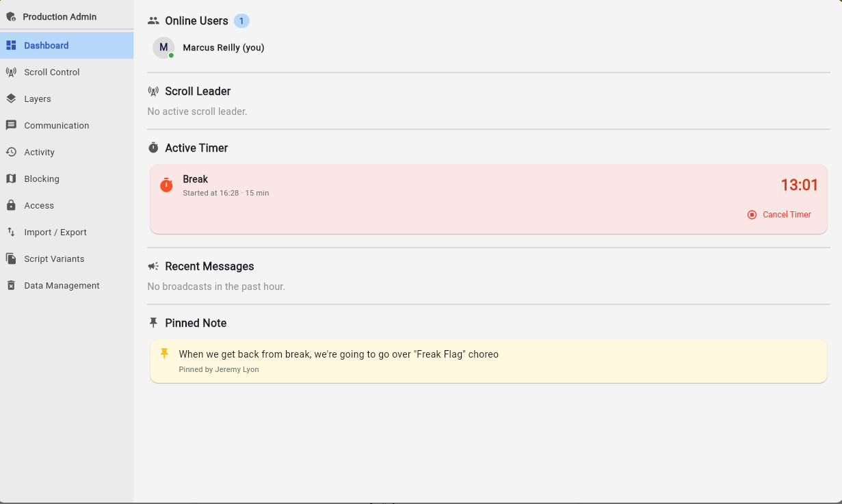Viewport: 842px width, 504px height.
Task: Cancel the active Break timer
Action: pos(779,214)
